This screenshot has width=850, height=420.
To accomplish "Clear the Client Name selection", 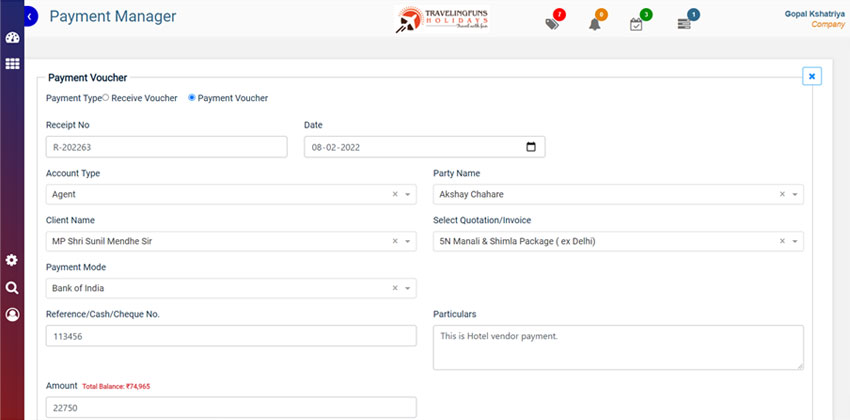I will pos(394,241).
